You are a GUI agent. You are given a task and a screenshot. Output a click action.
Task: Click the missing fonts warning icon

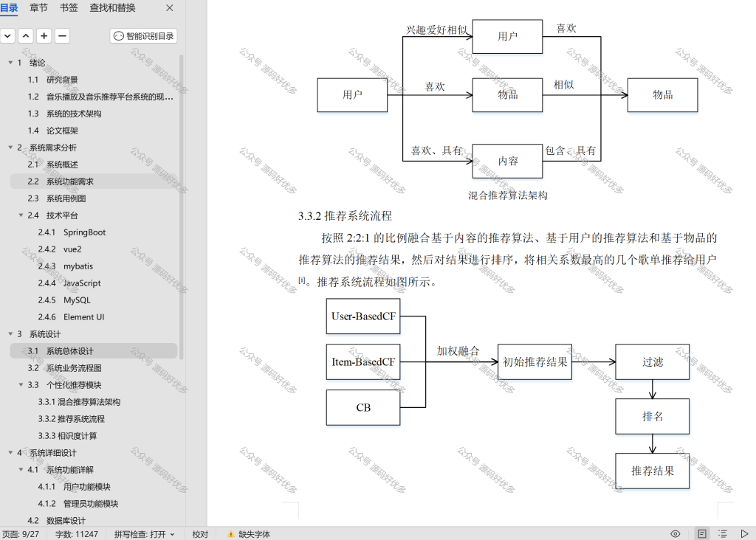230,534
